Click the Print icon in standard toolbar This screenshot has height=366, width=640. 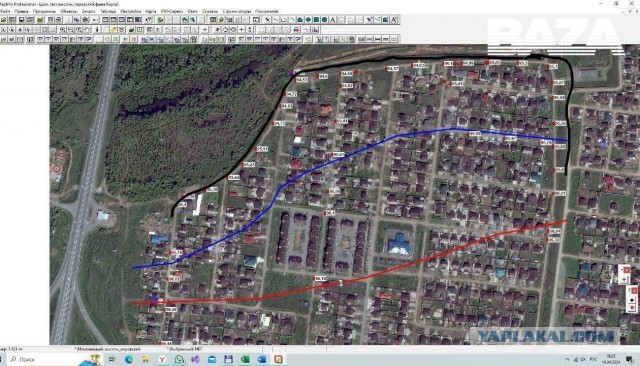coord(58,20)
